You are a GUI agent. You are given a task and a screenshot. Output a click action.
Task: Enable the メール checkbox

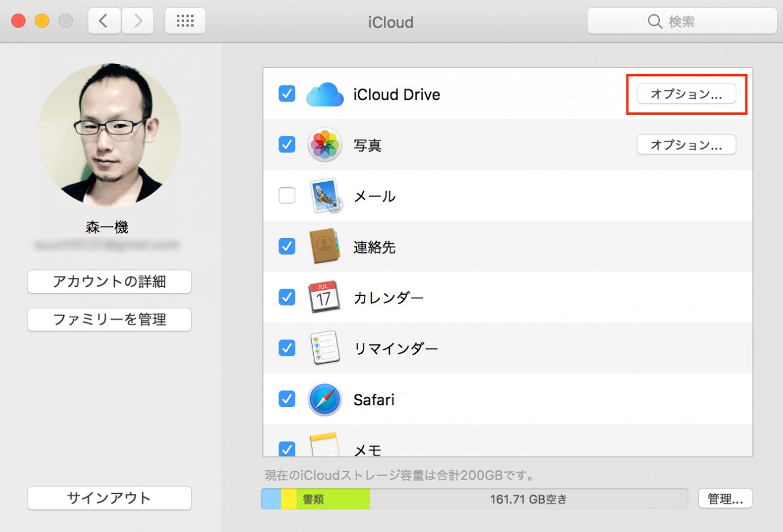coord(287,195)
